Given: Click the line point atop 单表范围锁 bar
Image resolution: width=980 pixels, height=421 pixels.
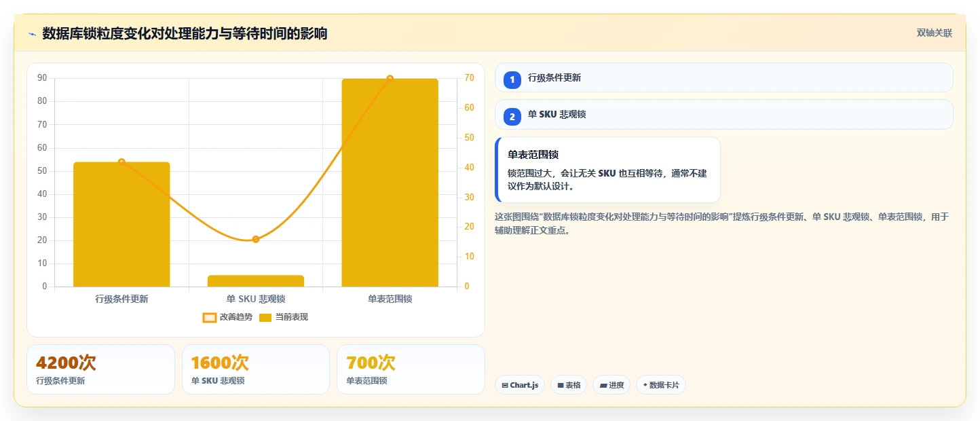Looking at the screenshot, I should 390,79.
